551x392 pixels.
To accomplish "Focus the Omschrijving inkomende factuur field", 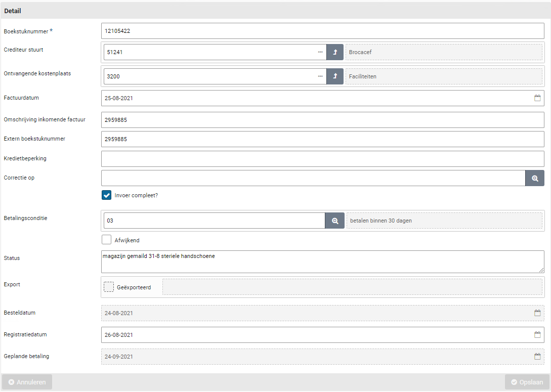I will click(322, 120).
